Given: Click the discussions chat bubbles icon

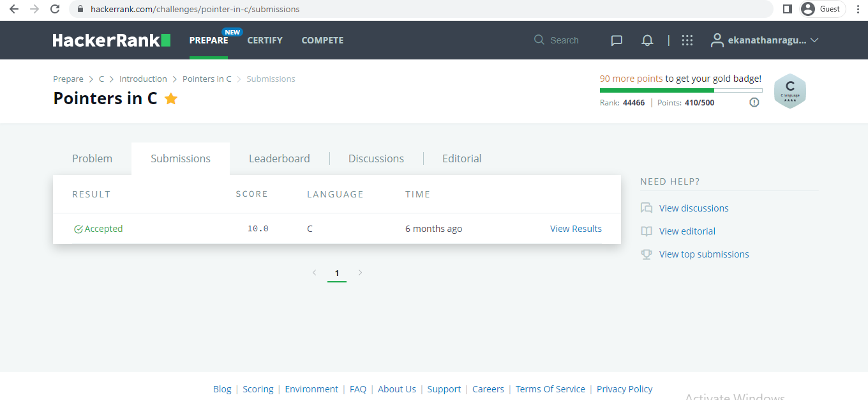Looking at the screenshot, I should pos(647,208).
